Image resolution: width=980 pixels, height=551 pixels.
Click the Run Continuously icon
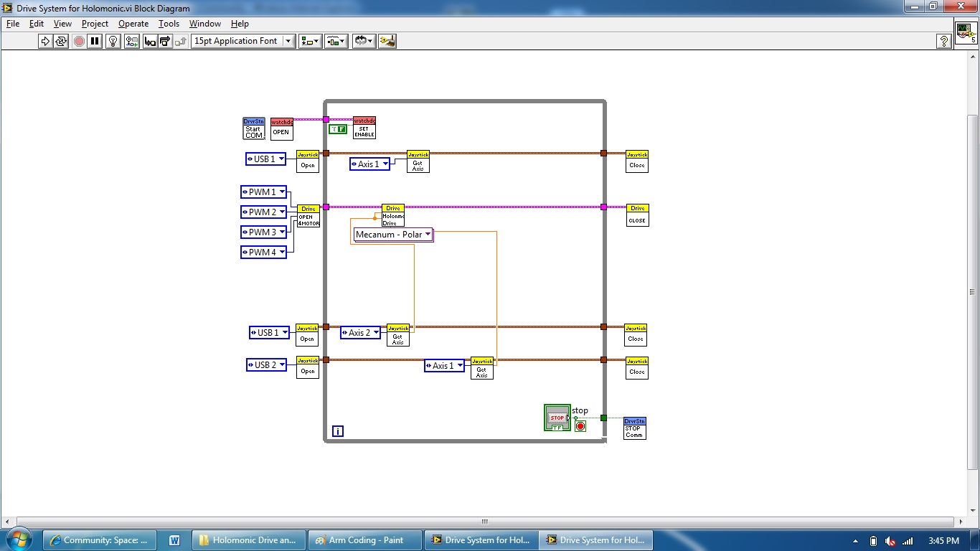click(x=61, y=41)
